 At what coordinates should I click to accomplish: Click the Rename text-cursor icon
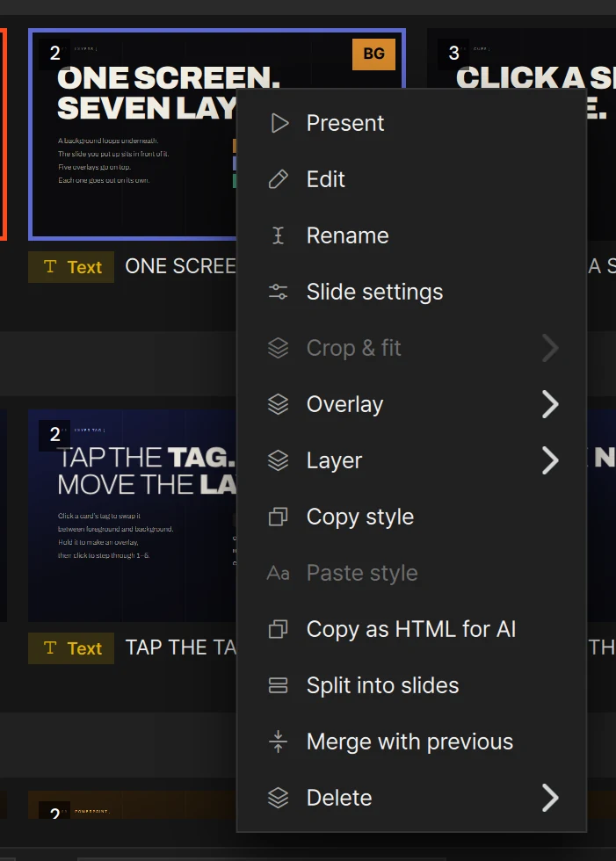click(x=279, y=235)
